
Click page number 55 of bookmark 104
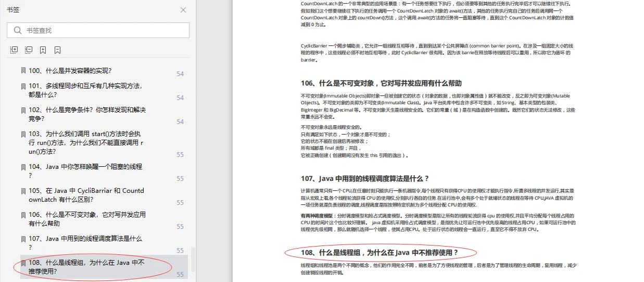180,179
